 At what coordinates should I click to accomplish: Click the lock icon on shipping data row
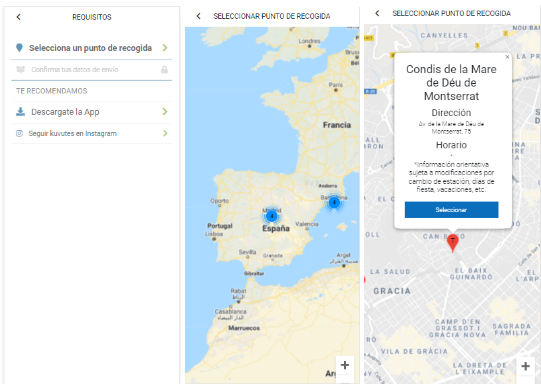[164, 70]
